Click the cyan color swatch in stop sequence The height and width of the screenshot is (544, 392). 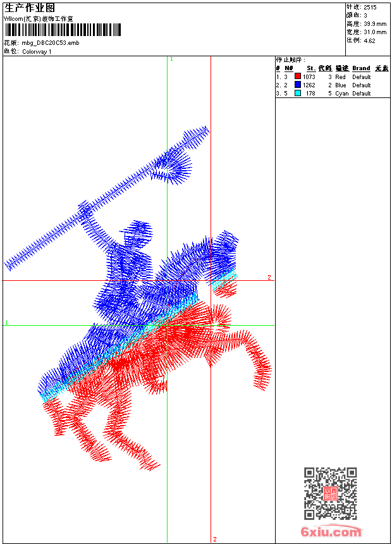pyautogui.click(x=298, y=93)
